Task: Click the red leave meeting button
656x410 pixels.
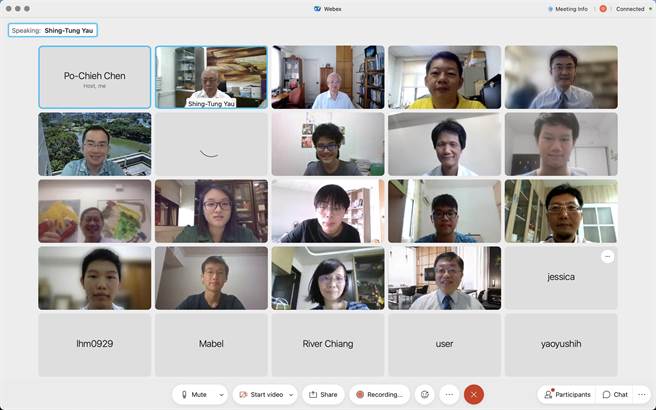Action: tap(474, 394)
